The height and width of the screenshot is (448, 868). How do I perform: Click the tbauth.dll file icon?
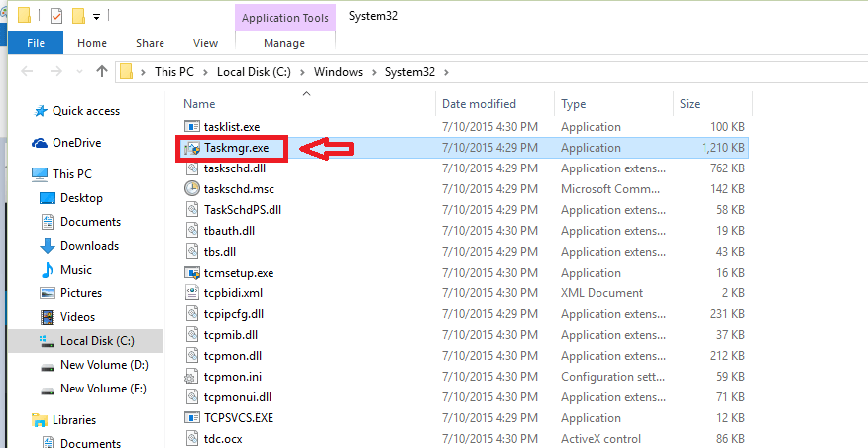(192, 231)
